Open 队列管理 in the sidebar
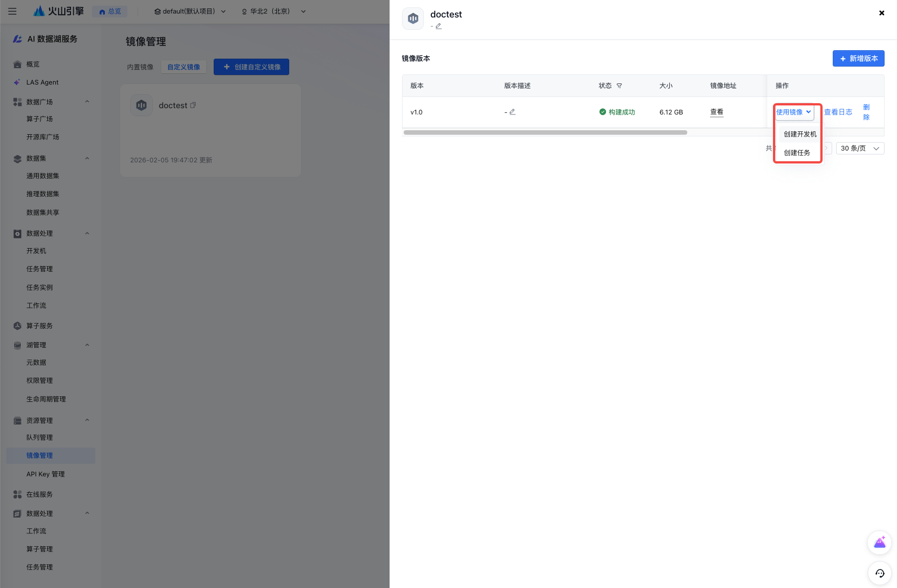Viewport: 897px width, 588px height. pyautogui.click(x=39, y=437)
